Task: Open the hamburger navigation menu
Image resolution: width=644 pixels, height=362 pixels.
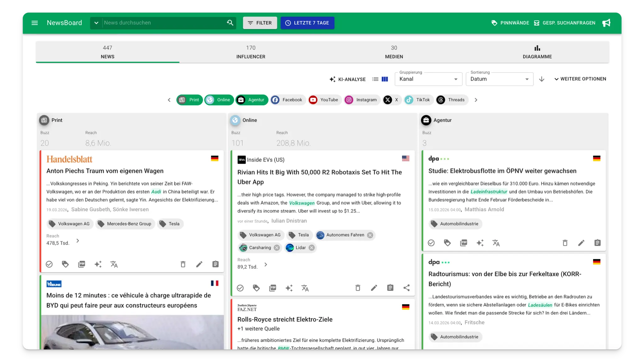Action: click(x=35, y=23)
